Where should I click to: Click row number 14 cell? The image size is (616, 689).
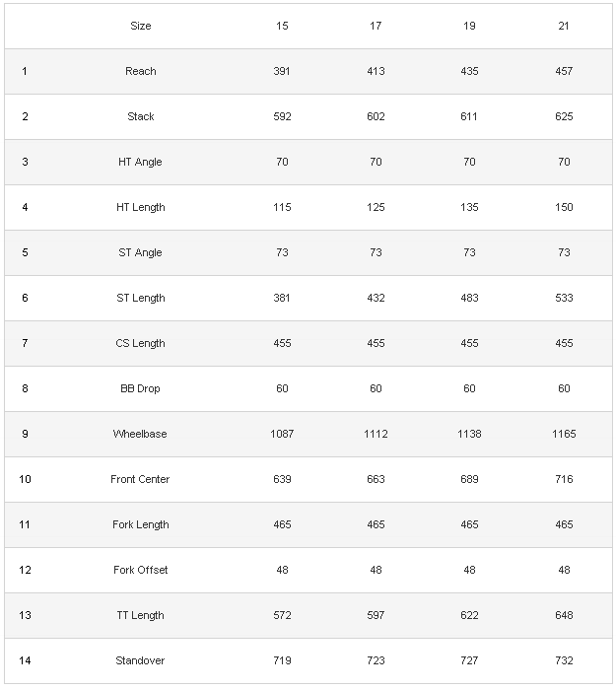25,660
